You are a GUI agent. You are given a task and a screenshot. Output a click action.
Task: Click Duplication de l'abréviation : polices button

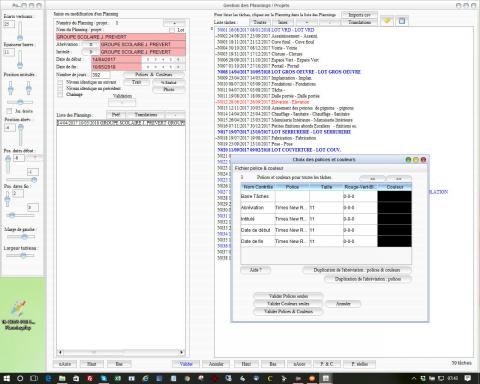point(368,279)
